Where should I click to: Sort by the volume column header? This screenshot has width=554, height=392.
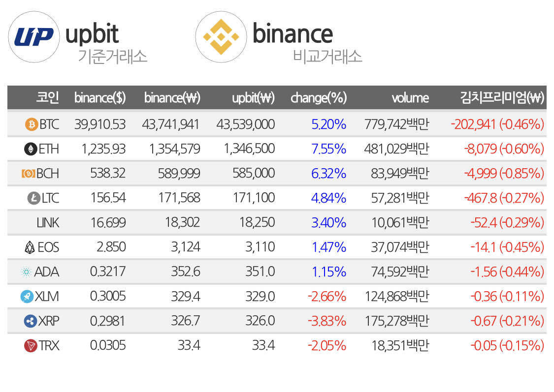[410, 98]
